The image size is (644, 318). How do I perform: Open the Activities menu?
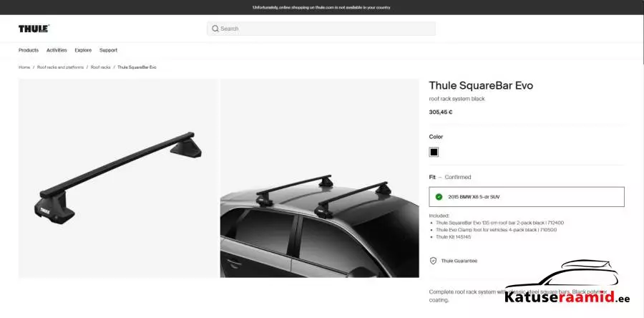coord(57,50)
